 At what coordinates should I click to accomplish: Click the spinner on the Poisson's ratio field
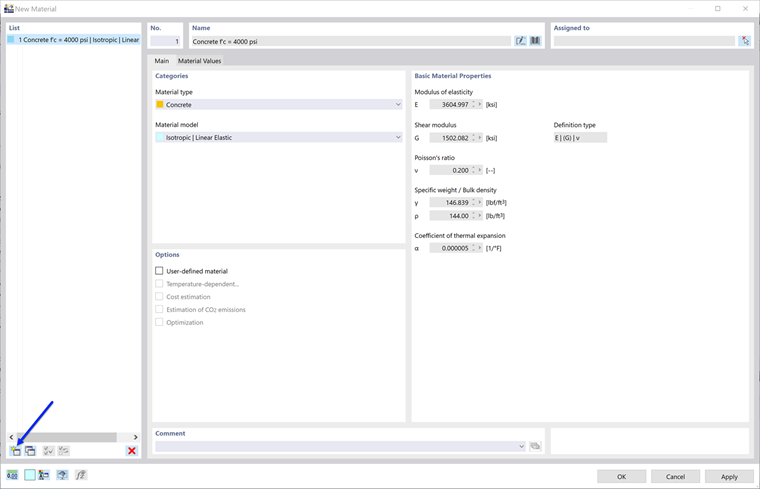coord(474,171)
